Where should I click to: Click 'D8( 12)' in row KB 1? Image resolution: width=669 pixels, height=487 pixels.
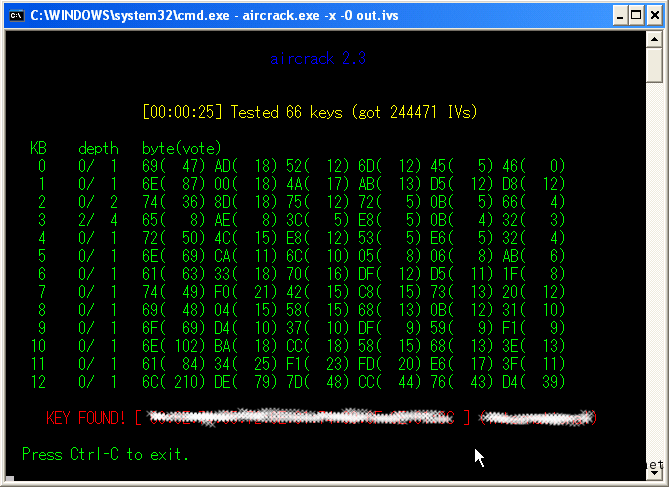click(534, 184)
